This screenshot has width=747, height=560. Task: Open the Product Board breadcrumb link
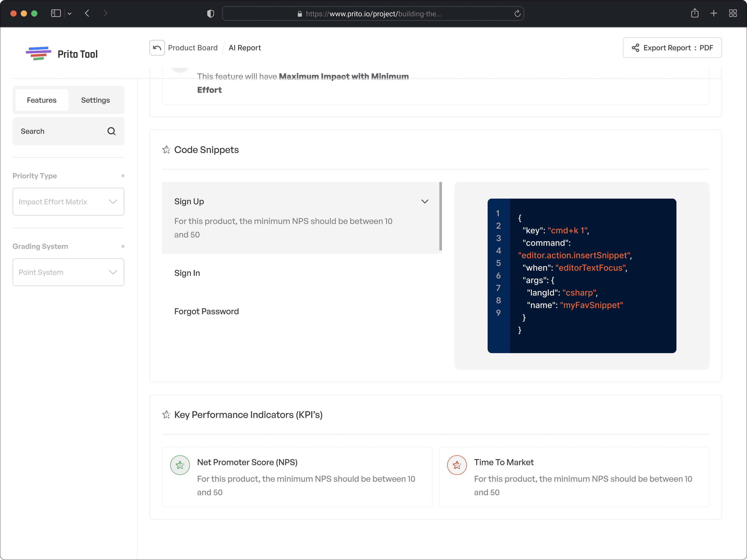(x=192, y=48)
